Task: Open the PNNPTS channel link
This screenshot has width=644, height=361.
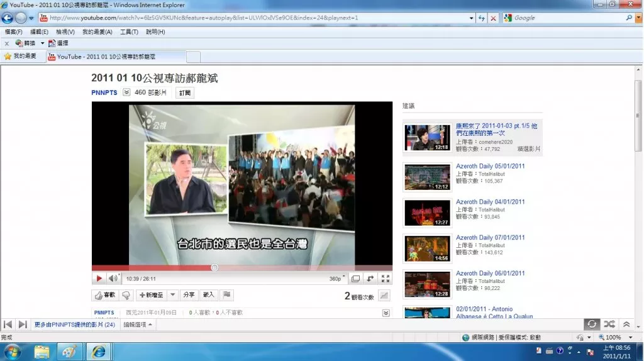Action: [104, 92]
